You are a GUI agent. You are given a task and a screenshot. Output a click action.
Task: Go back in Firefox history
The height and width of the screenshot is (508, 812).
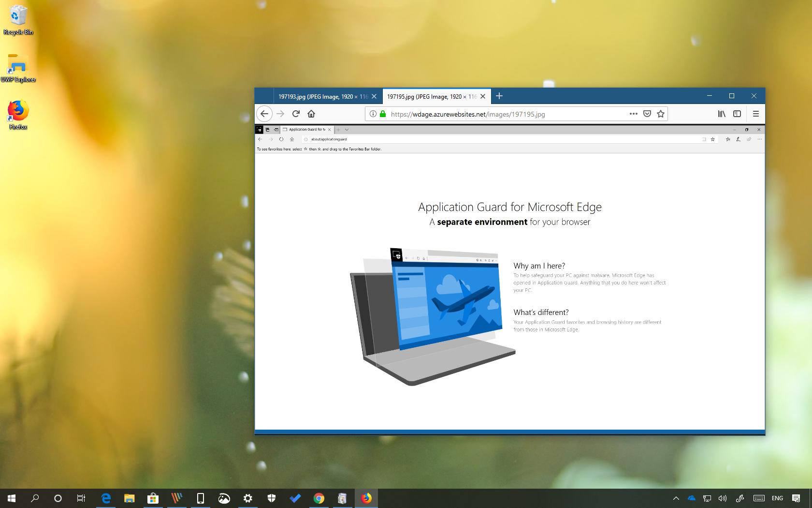point(264,114)
